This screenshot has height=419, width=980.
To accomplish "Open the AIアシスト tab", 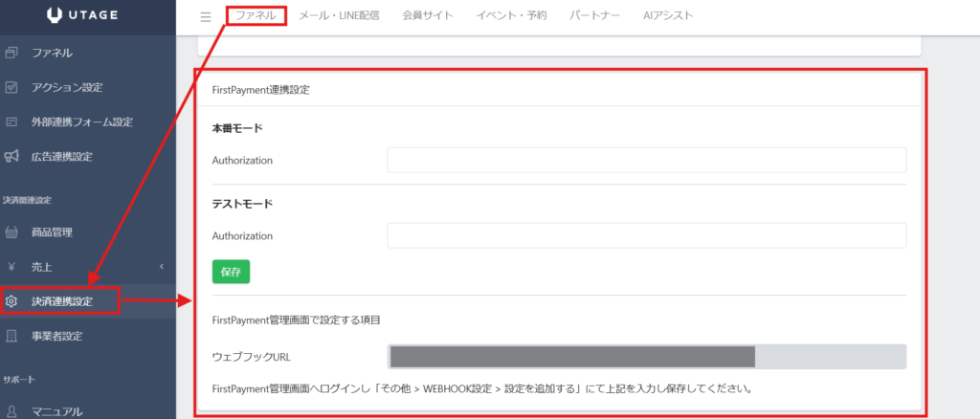I will point(668,16).
